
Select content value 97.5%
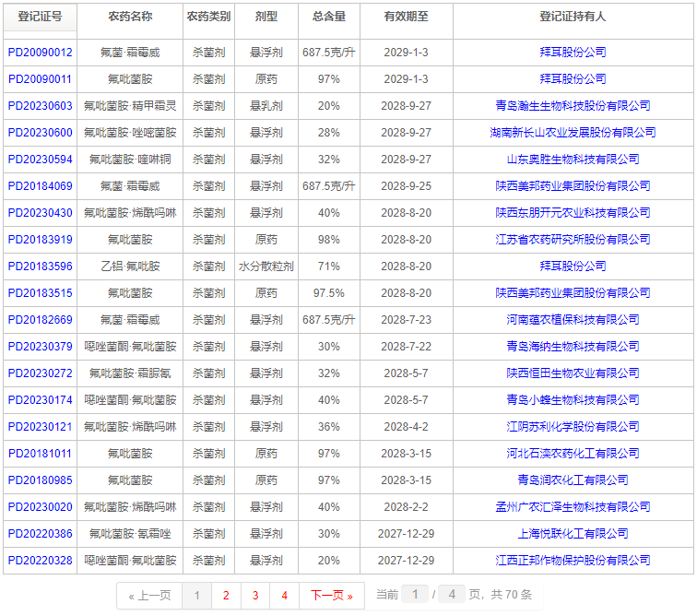click(x=329, y=293)
